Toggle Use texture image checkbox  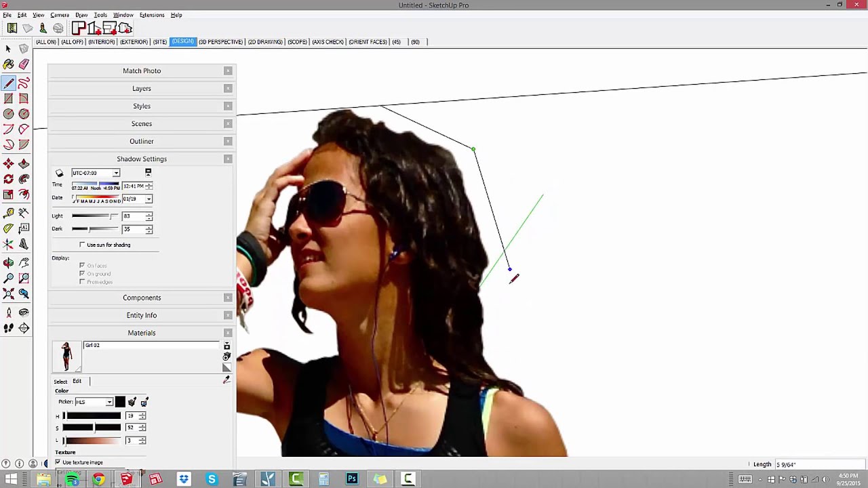coord(58,462)
